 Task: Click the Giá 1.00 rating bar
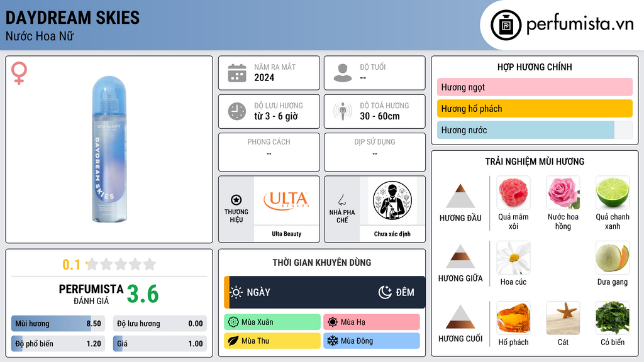(160, 344)
